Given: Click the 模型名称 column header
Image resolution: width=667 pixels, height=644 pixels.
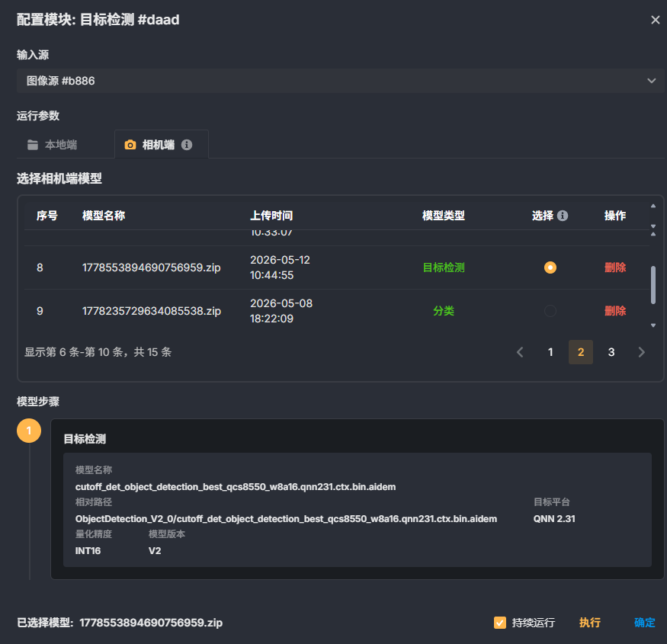Looking at the screenshot, I should coord(104,216).
